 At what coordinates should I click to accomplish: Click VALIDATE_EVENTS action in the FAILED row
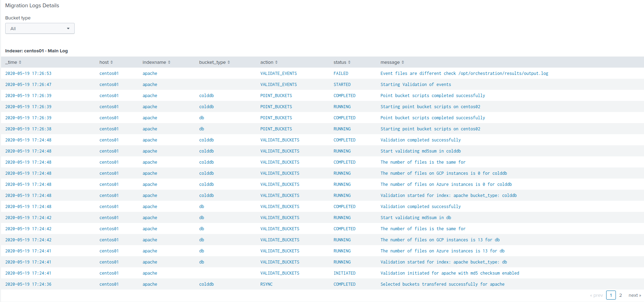pos(278,73)
